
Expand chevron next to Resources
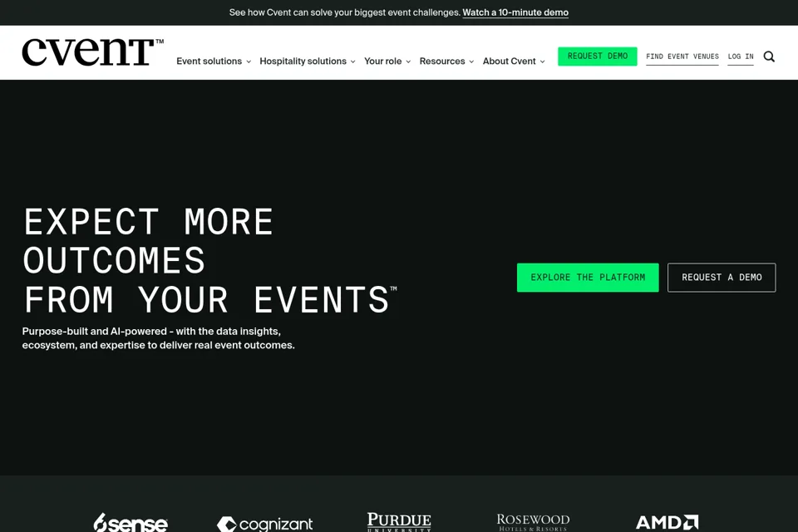pyautogui.click(x=471, y=62)
